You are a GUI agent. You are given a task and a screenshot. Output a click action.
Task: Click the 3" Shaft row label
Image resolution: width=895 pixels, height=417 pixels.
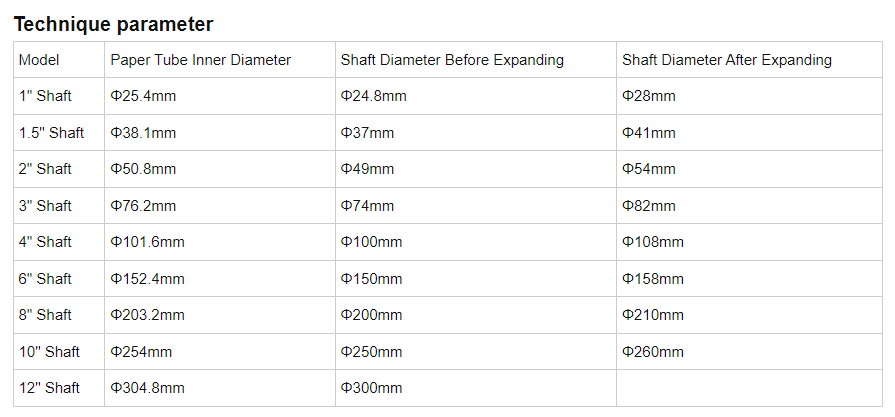45,206
